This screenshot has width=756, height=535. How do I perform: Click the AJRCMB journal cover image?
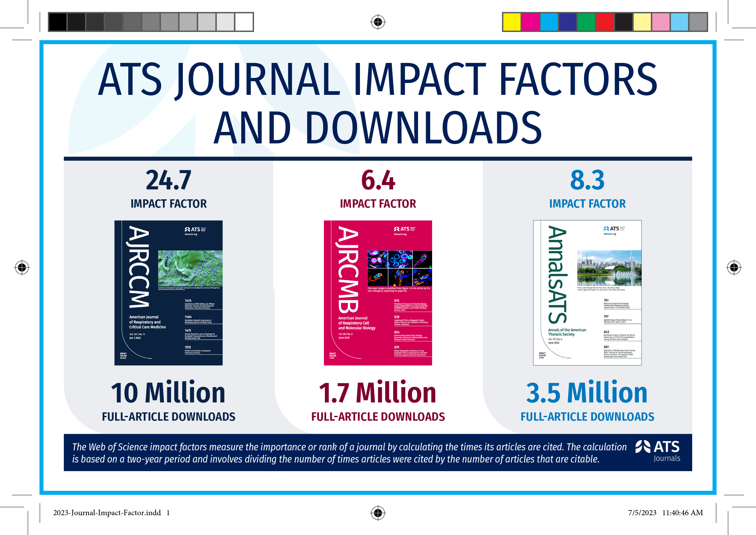point(378,293)
